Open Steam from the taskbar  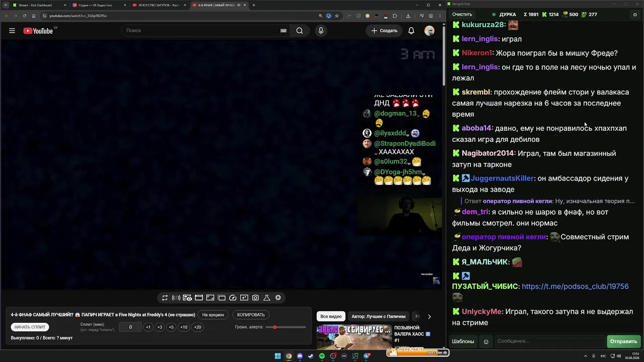[311, 356]
